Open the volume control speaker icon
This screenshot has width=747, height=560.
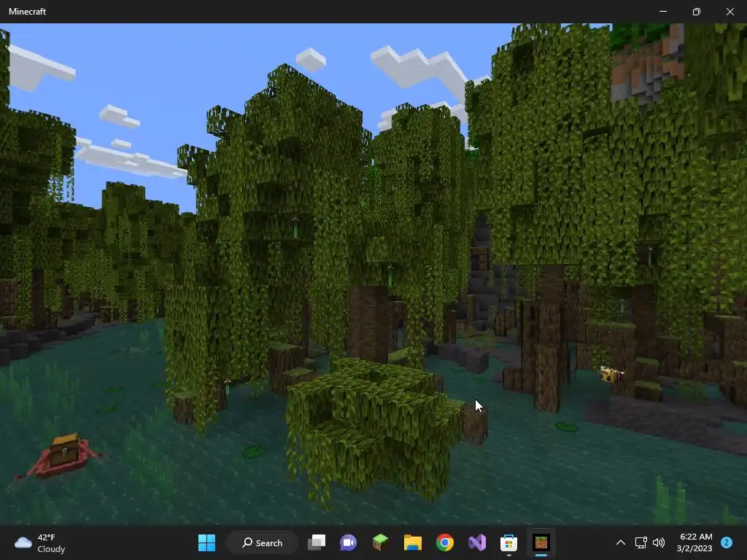[x=659, y=542]
